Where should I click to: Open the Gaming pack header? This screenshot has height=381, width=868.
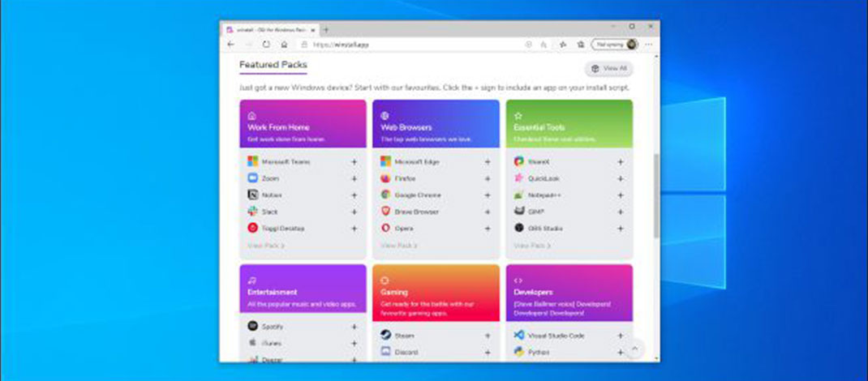pyautogui.click(x=436, y=293)
